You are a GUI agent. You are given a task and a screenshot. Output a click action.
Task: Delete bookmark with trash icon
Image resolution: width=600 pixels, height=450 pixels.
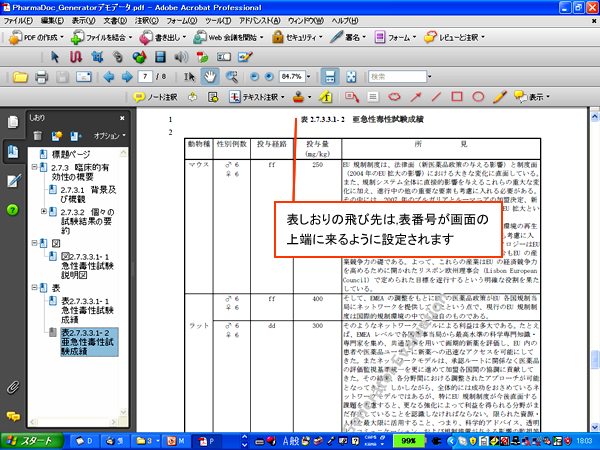[x=38, y=135]
